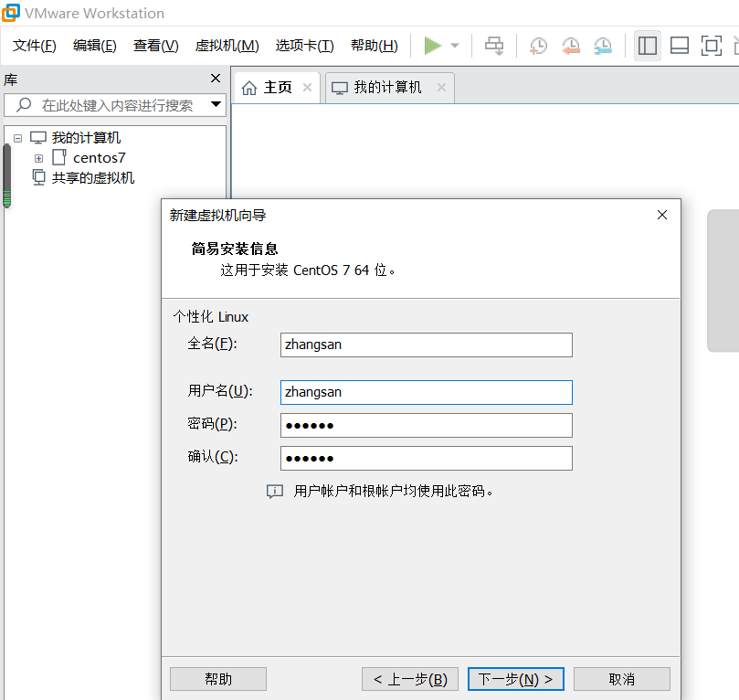Switch to the 主页 tab

coord(277,87)
